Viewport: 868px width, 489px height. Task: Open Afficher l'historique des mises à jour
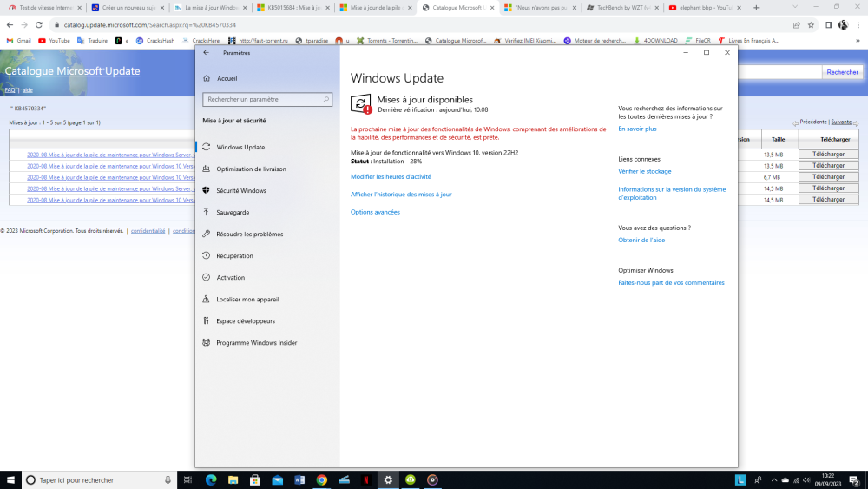(401, 195)
